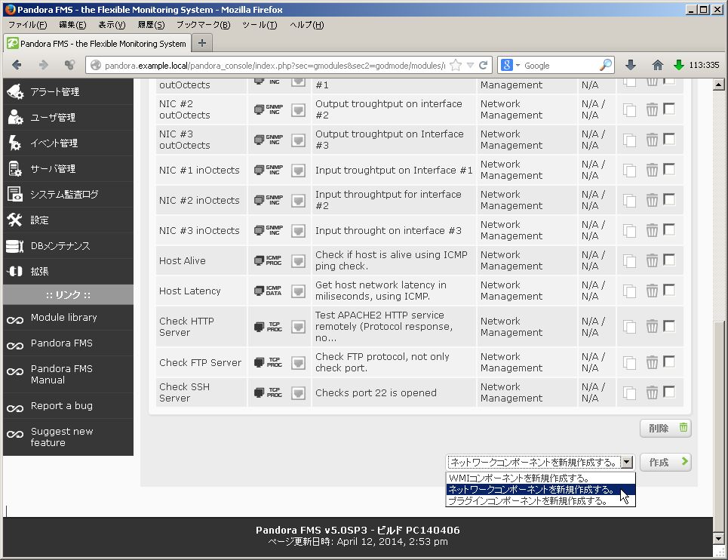The image size is (728, 560).
Task: Tick checkbox for NIC #3 outOctects
Action: click(669, 139)
